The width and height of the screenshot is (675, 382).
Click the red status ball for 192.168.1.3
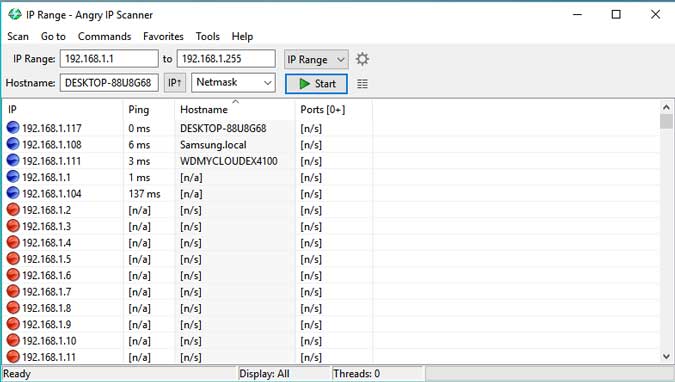tap(13, 226)
